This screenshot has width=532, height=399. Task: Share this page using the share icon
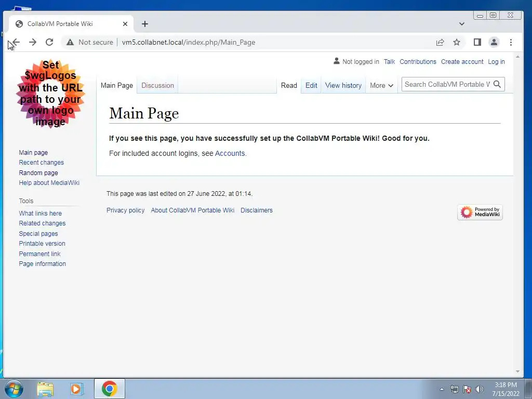coord(440,42)
